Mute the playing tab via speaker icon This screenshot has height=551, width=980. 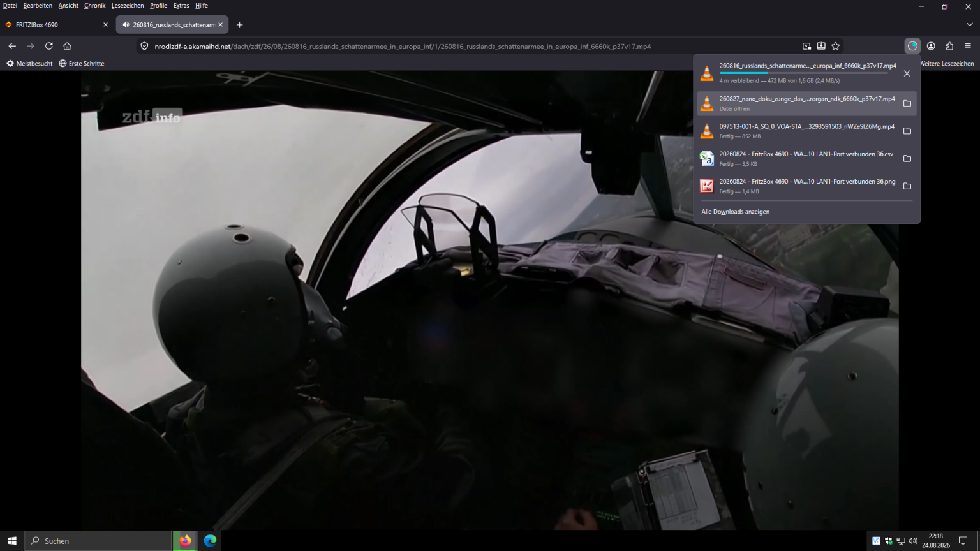click(x=126, y=25)
